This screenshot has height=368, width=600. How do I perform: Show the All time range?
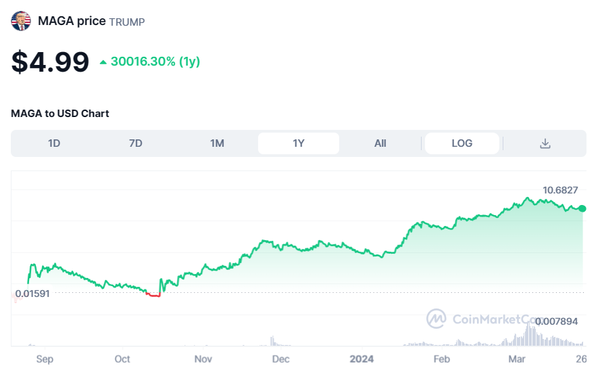click(x=380, y=143)
